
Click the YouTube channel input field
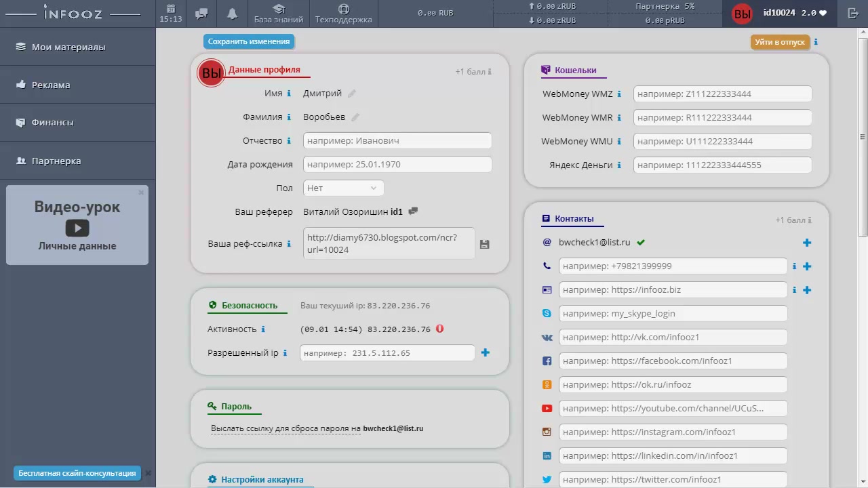pyautogui.click(x=673, y=409)
